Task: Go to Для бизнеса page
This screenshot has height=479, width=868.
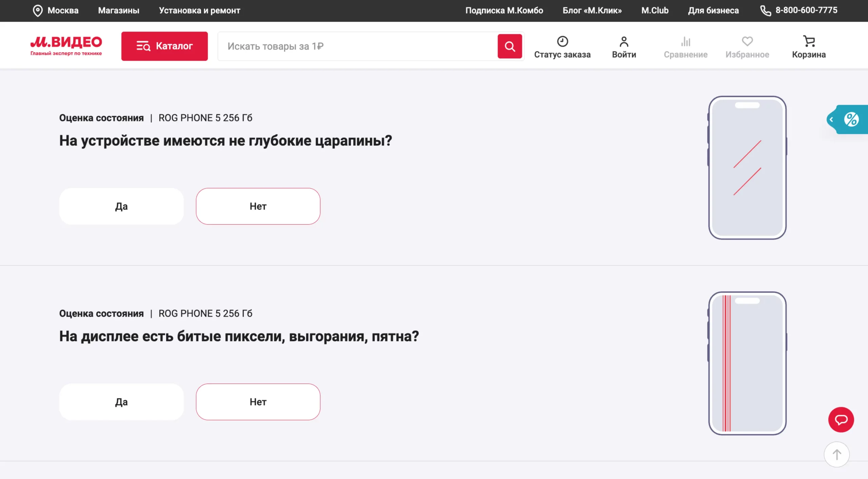Action: [713, 11]
